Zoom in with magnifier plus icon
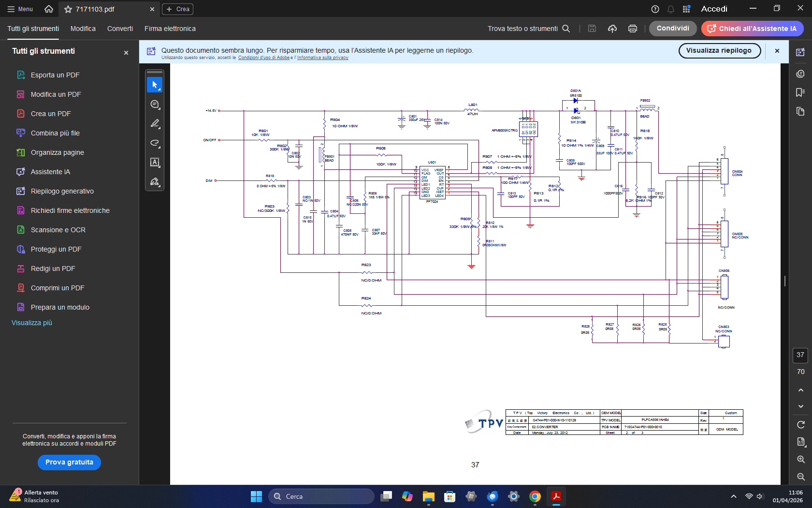This screenshot has width=812, height=508. [801, 460]
